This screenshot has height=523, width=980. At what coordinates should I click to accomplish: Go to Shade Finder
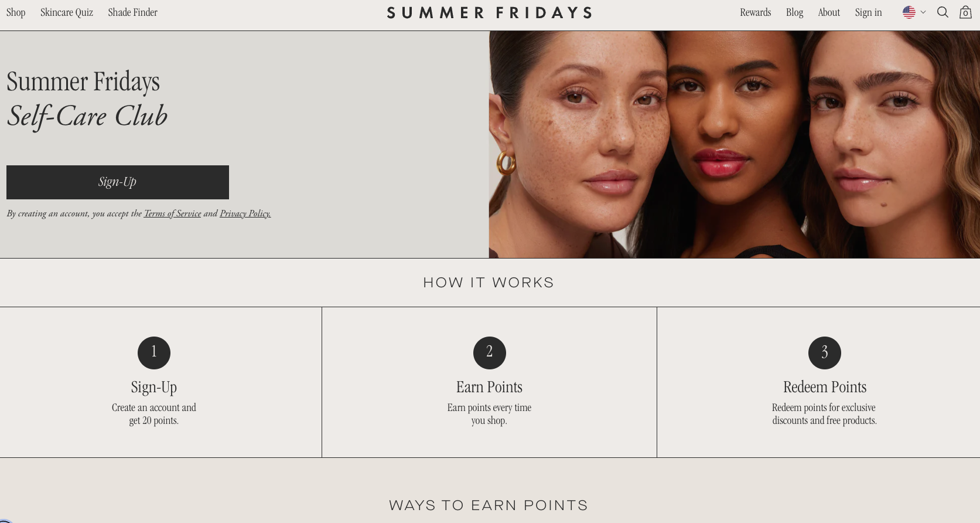coord(132,12)
